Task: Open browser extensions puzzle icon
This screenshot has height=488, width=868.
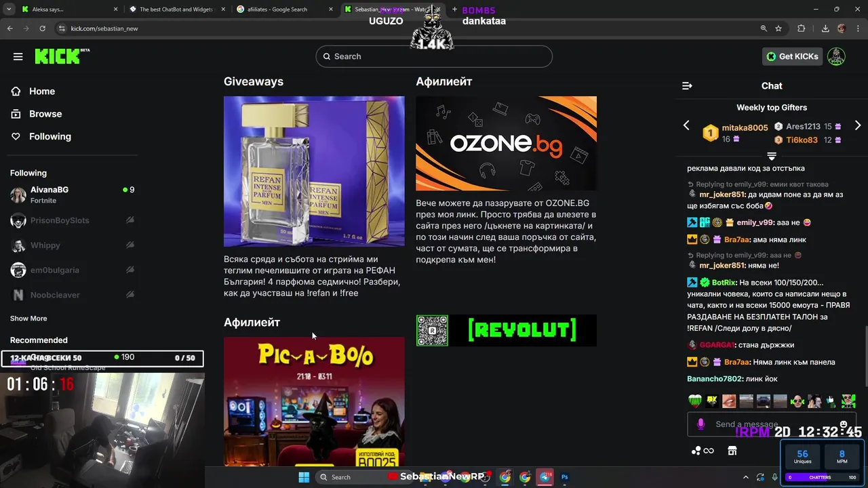Action: point(802,28)
